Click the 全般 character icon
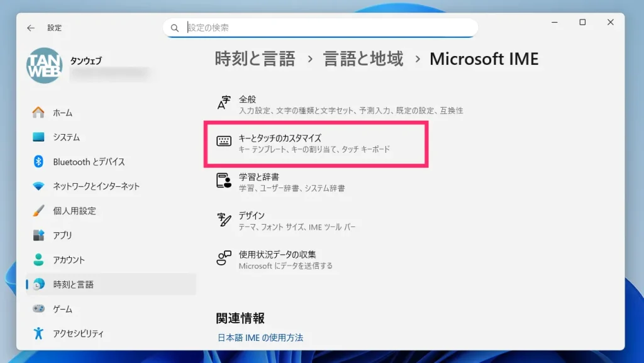Image resolution: width=644 pixels, height=363 pixels. (x=224, y=103)
